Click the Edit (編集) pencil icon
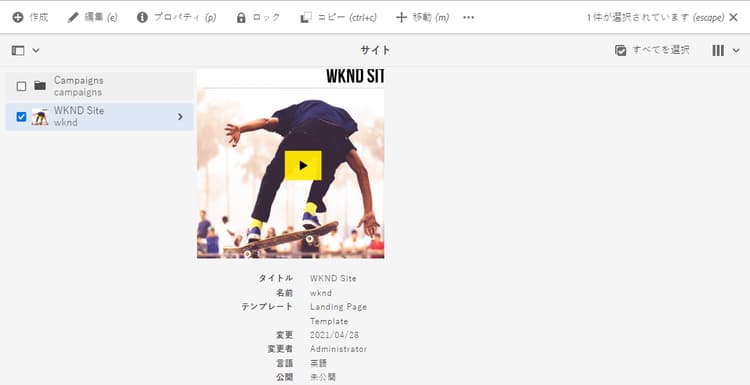750x385 pixels. click(73, 18)
